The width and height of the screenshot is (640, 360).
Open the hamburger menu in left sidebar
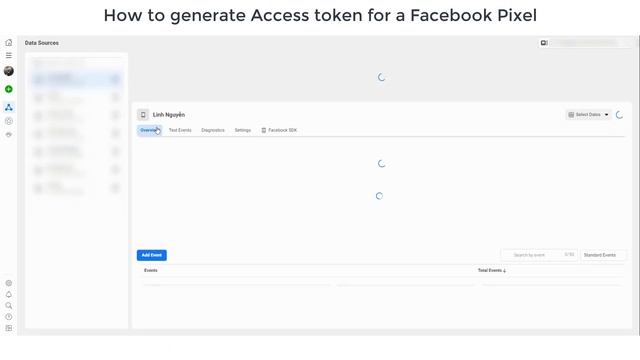coord(9,56)
